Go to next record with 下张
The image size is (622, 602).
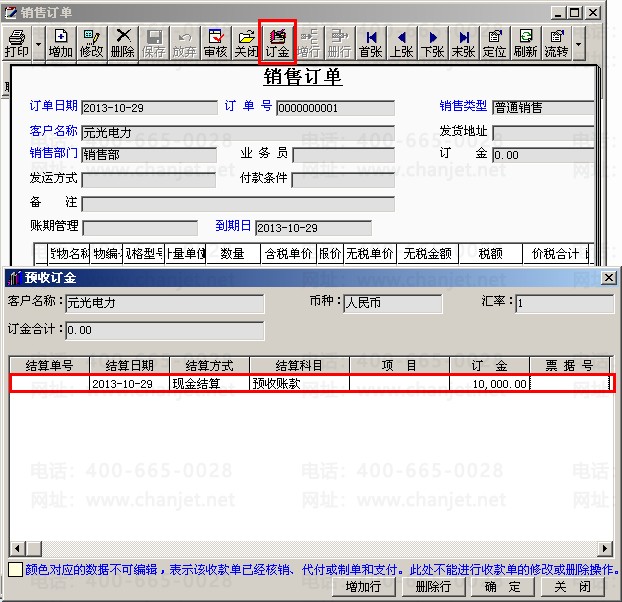432,43
